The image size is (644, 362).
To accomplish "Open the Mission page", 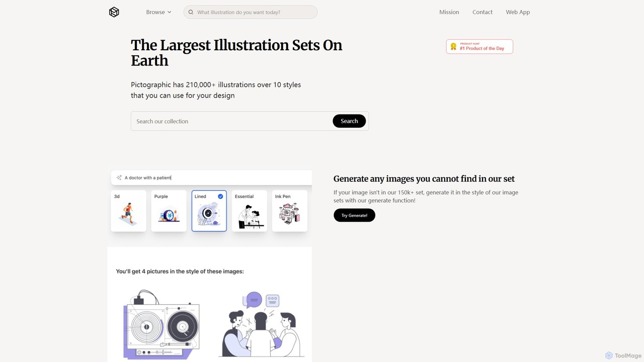I will 449,12.
